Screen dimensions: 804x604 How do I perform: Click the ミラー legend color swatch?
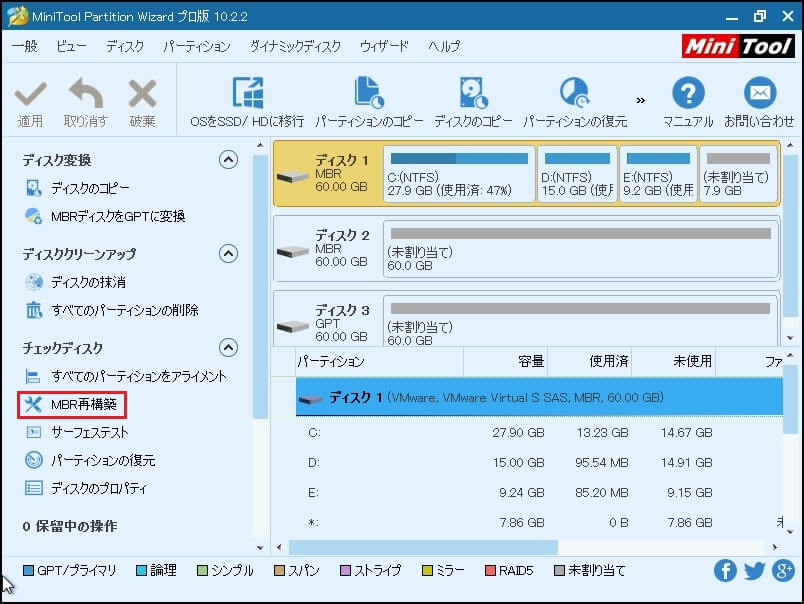[429, 570]
